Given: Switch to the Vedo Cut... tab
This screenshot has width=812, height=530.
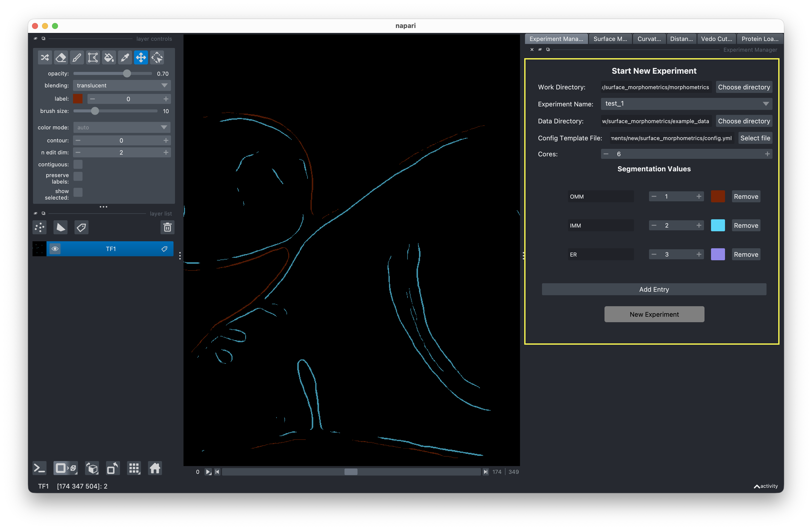Looking at the screenshot, I should click(716, 39).
